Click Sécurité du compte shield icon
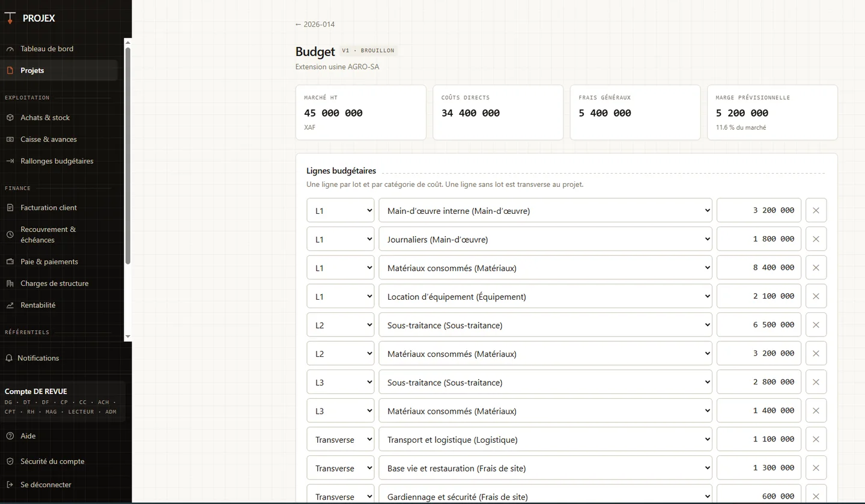The width and height of the screenshot is (865, 504). coord(10,461)
